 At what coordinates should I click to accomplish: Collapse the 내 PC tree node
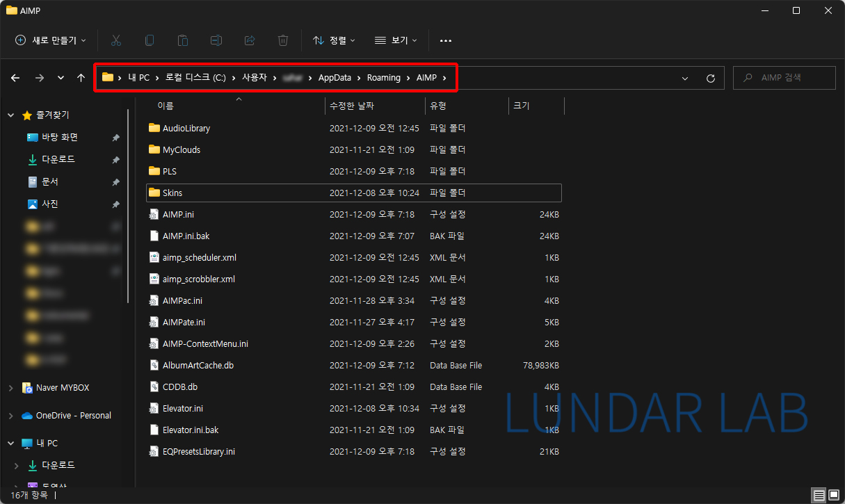coord(11,443)
